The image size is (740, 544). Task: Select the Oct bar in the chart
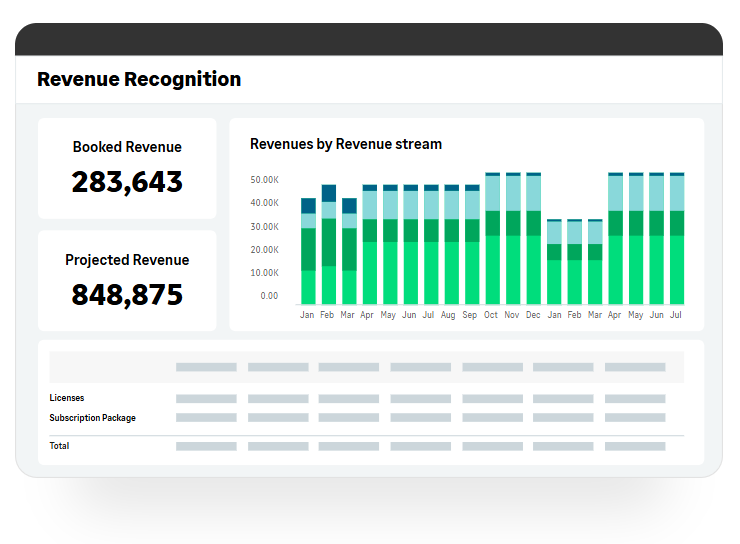493,239
